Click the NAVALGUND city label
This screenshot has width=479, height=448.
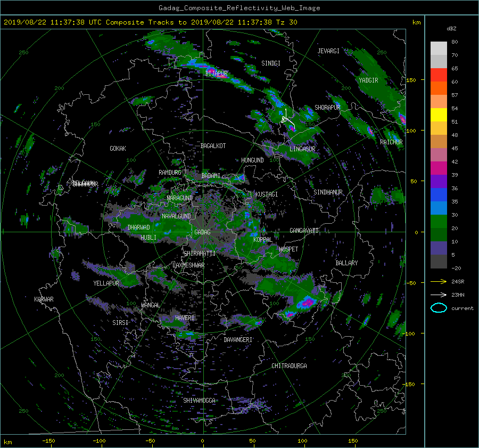click(x=176, y=216)
